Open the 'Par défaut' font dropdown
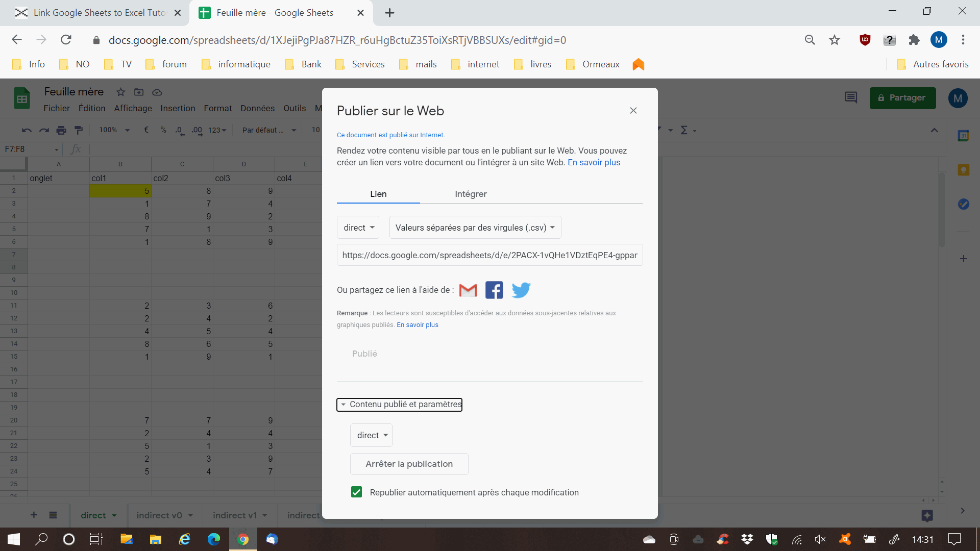This screenshot has width=980, height=551. (269, 130)
